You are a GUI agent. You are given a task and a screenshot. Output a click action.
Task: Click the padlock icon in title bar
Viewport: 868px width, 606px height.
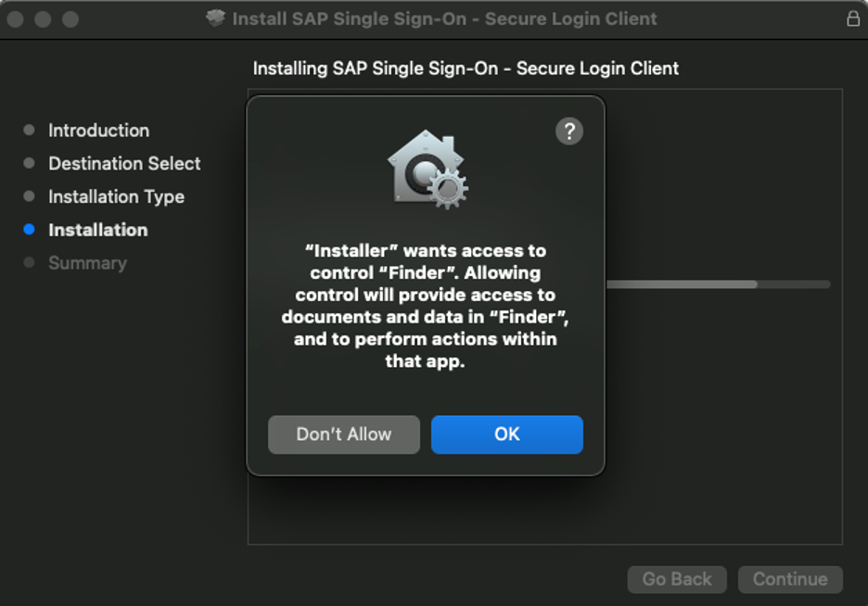point(853,19)
